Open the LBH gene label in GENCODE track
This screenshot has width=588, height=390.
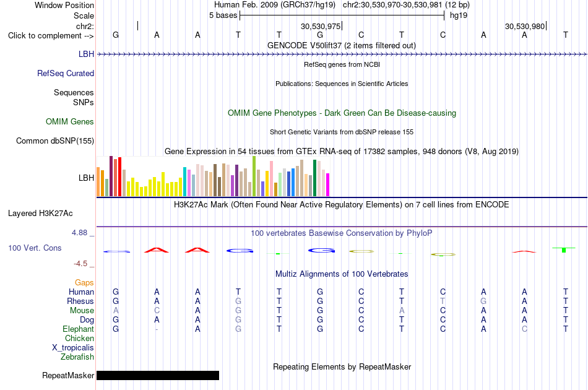(86, 54)
